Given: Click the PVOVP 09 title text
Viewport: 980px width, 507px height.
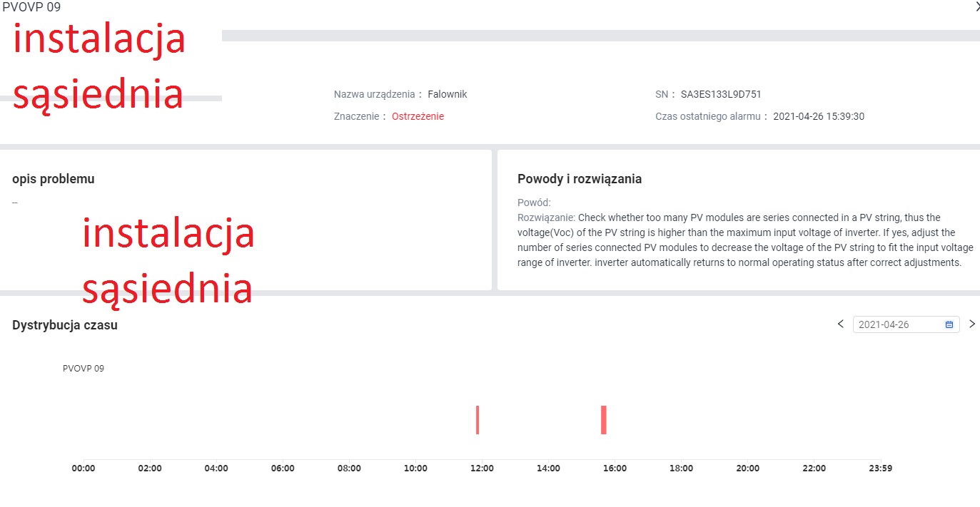Looking at the screenshot, I should [x=31, y=7].
